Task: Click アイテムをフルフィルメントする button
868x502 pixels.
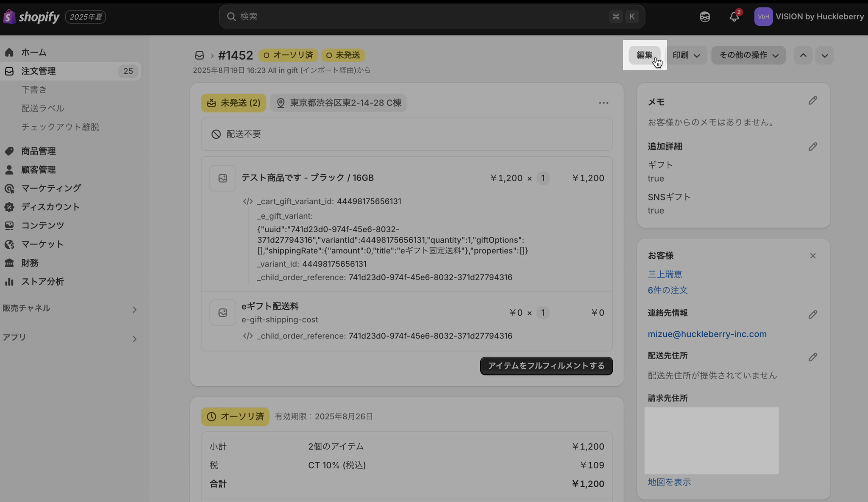Action: pyautogui.click(x=546, y=366)
